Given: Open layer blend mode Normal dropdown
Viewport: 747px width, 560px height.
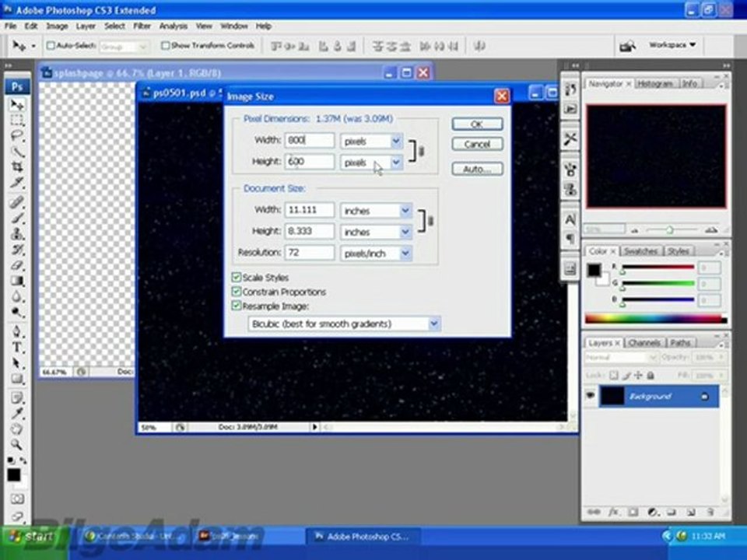Looking at the screenshot, I should point(621,357).
